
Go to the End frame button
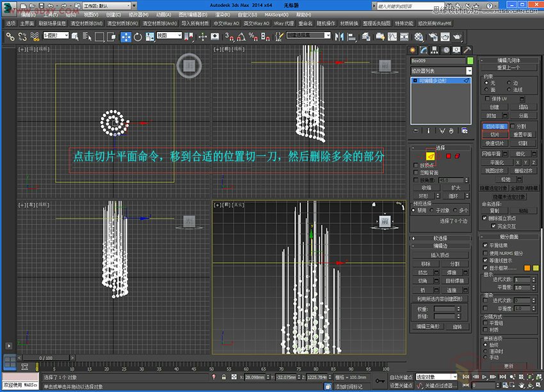[x=502, y=377]
